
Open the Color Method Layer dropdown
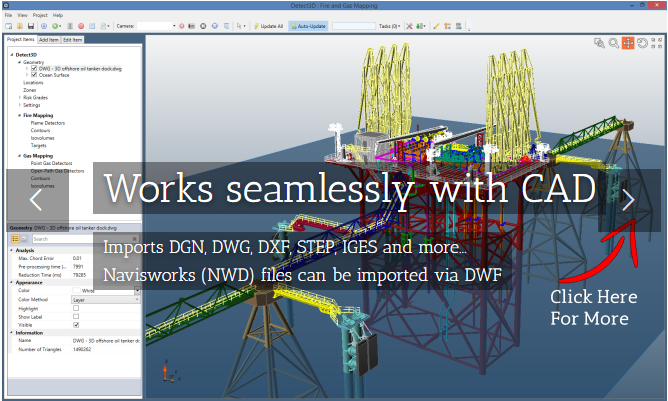tap(106, 300)
